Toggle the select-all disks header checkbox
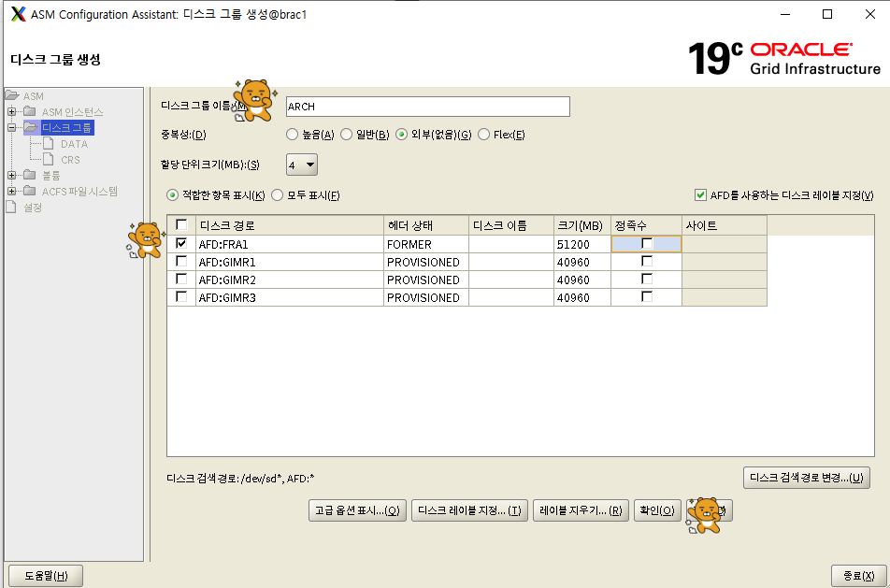Viewport: 890px width, 588px height. [x=181, y=224]
